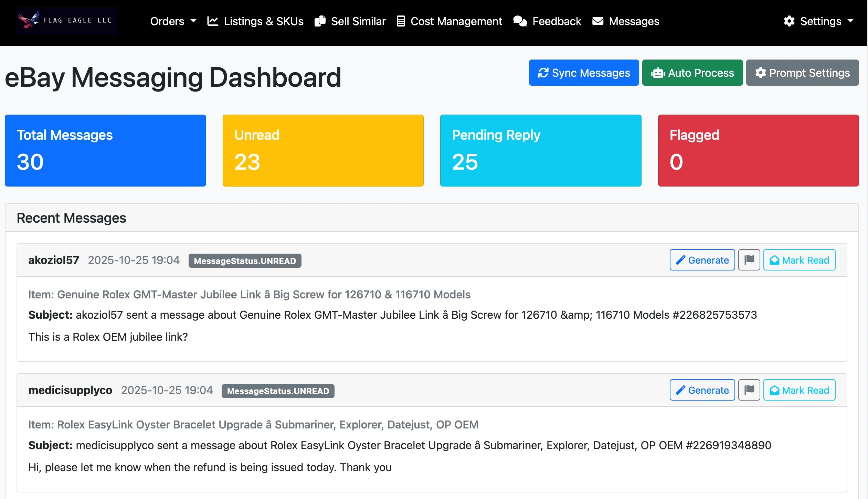Generate reply for akoziol57 message
This screenshot has width=868, height=499.
(x=702, y=260)
